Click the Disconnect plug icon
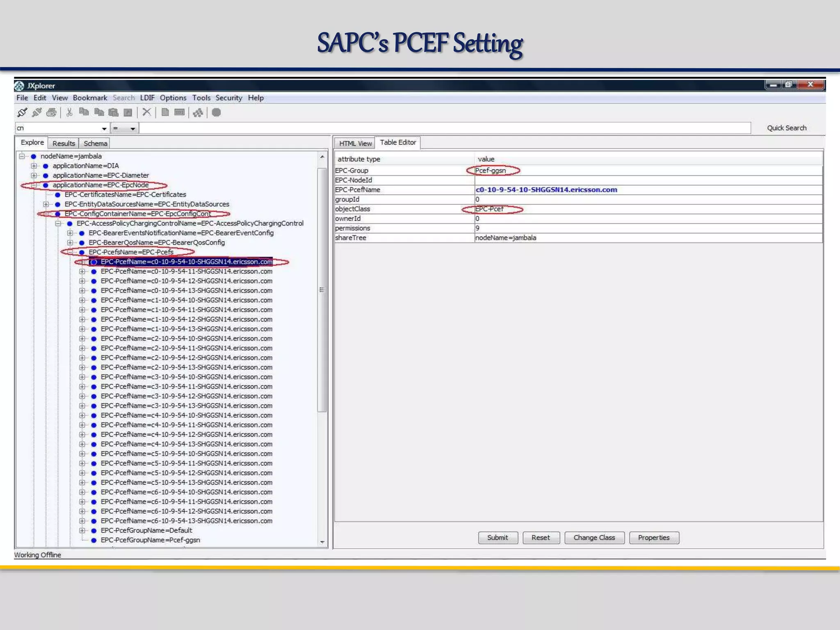840x630 pixels. pos(37,112)
